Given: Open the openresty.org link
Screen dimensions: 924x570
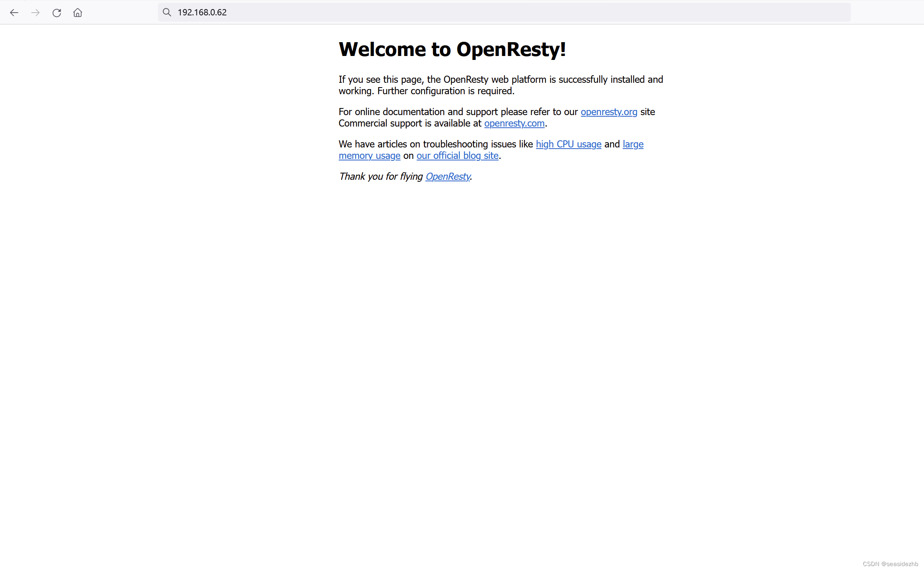Looking at the screenshot, I should (x=609, y=112).
